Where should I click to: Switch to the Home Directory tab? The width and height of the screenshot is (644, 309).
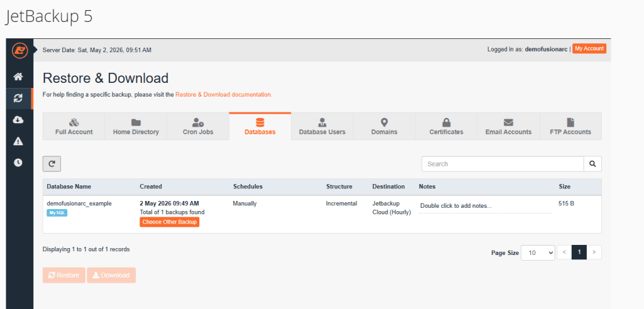136,126
